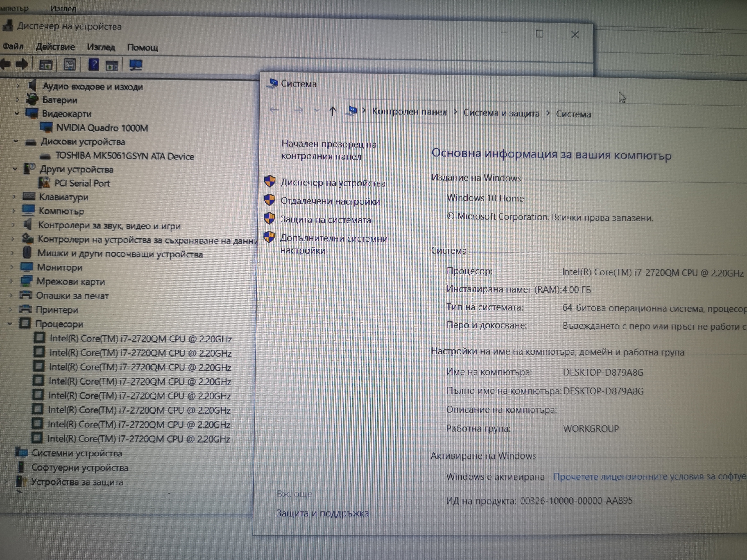This screenshot has width=747, height=560.
Task: Open Защита на системата link
Action: [326, 220]
